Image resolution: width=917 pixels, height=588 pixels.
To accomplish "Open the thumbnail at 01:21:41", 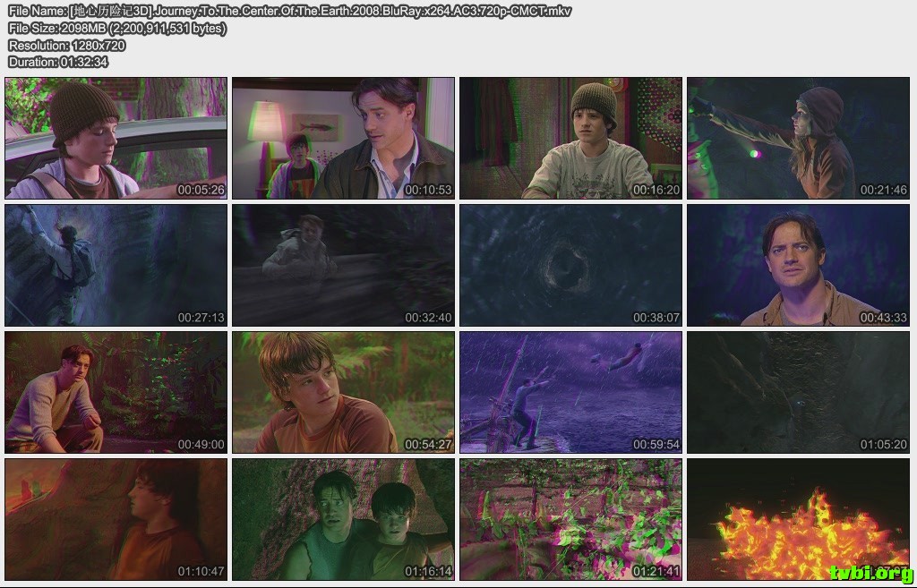I will pyautogui.click(x=571, y=520).
